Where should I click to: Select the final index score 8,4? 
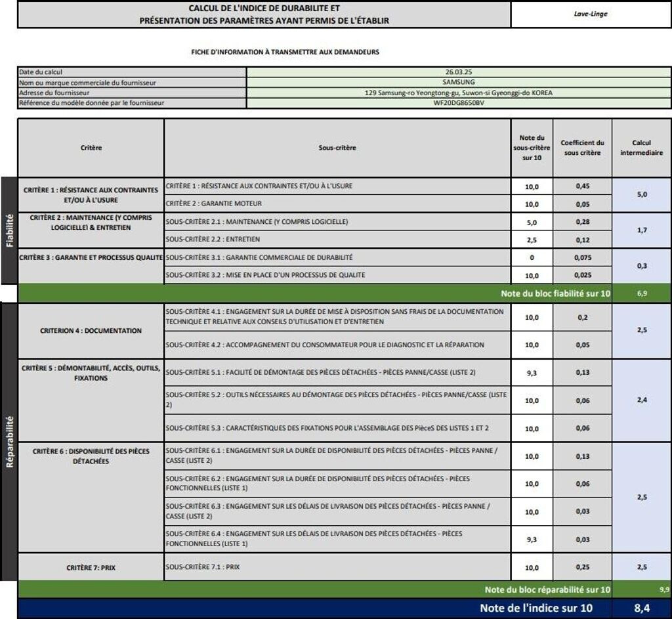pos(641,608)
